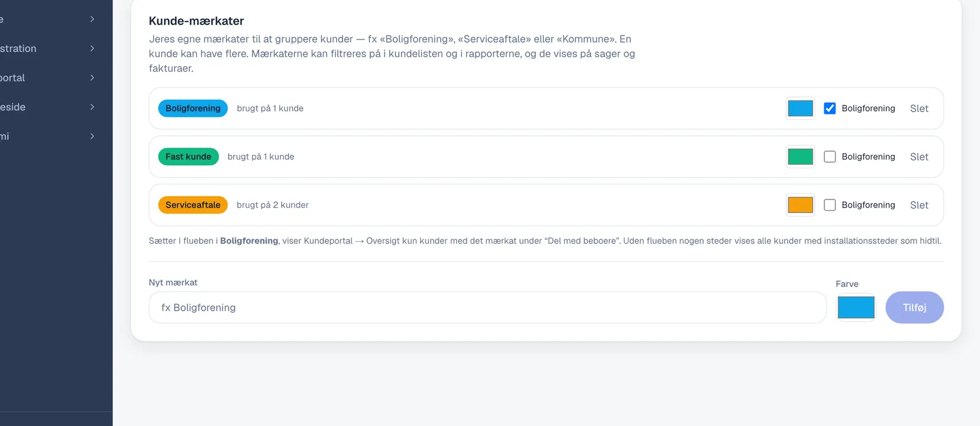The width and height of the screenshot is (980, 426).
Task: Expand sidebar item ending in "mi"
Action: (49, 136)
